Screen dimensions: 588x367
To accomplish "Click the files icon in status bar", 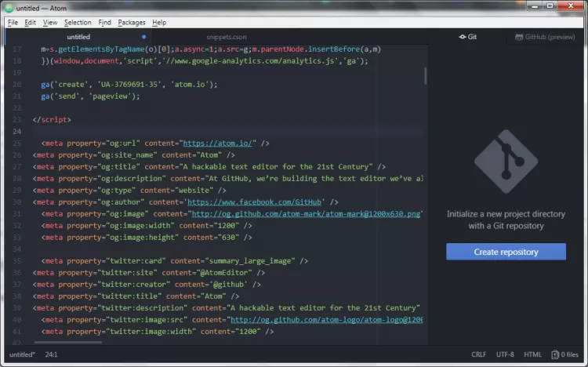I will click(554, 354).
